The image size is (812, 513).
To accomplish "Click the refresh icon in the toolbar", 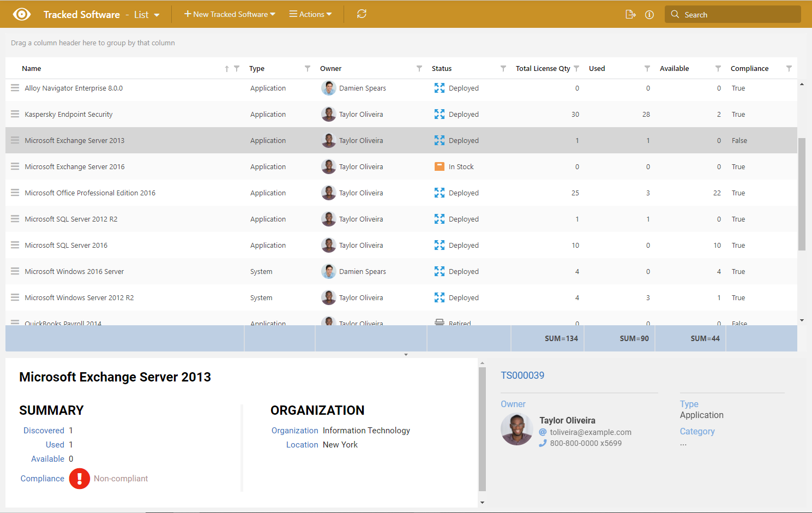I will 362,14.
